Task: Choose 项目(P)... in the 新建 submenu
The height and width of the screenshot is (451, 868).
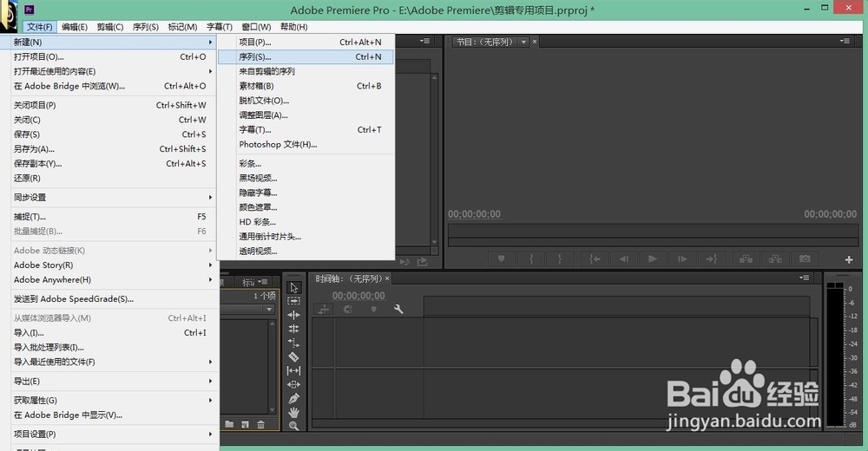Action: tap(306, 42)
